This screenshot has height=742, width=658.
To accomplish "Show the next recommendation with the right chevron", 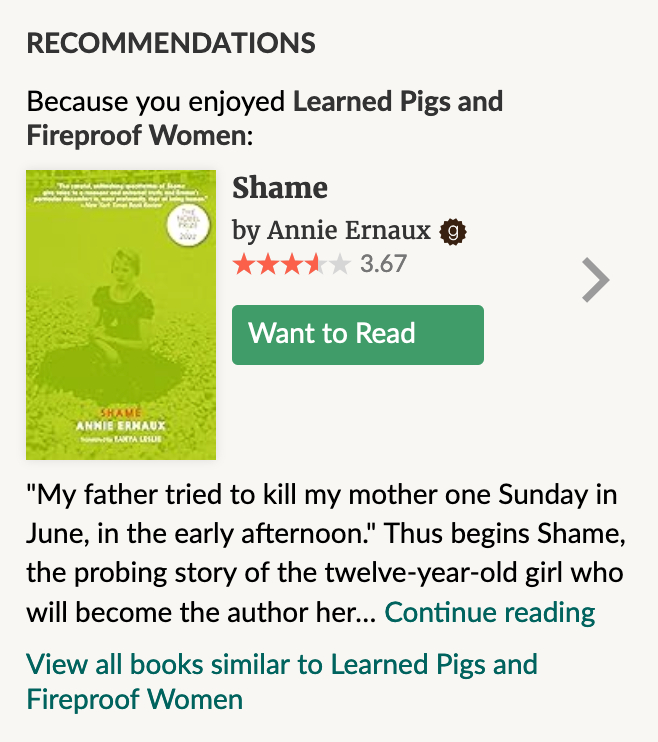I will (595, 279).
